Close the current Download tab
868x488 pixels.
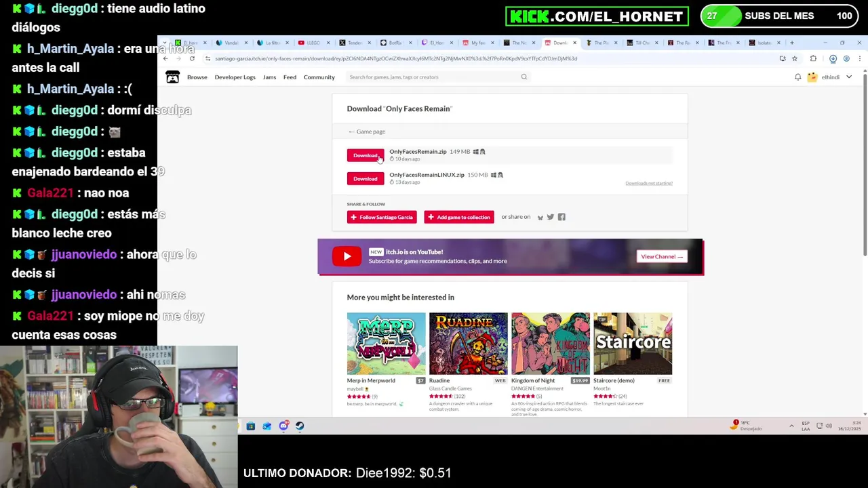click(x=574, y=43)
